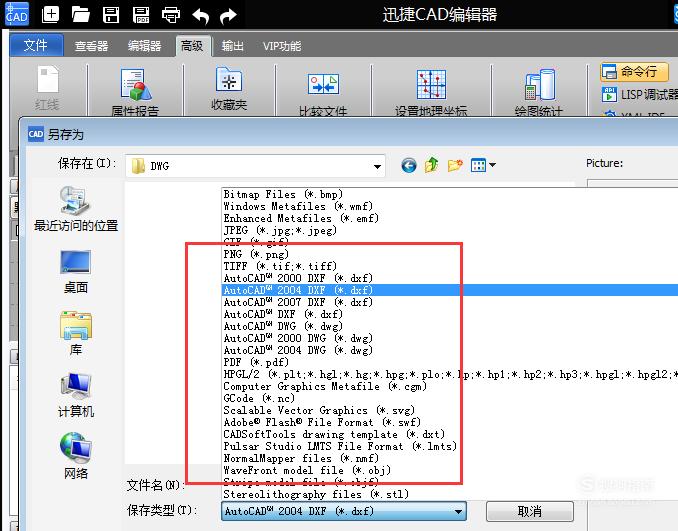Image resolution: width=678 pixels, height=531 pixels.
Task: Choose Scalable Vector Graphics (*.svg)
Action: (x=319, y=410)
